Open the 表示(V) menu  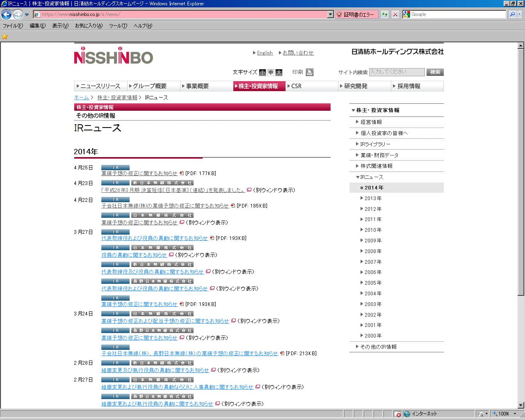click(x=60, y=26)
